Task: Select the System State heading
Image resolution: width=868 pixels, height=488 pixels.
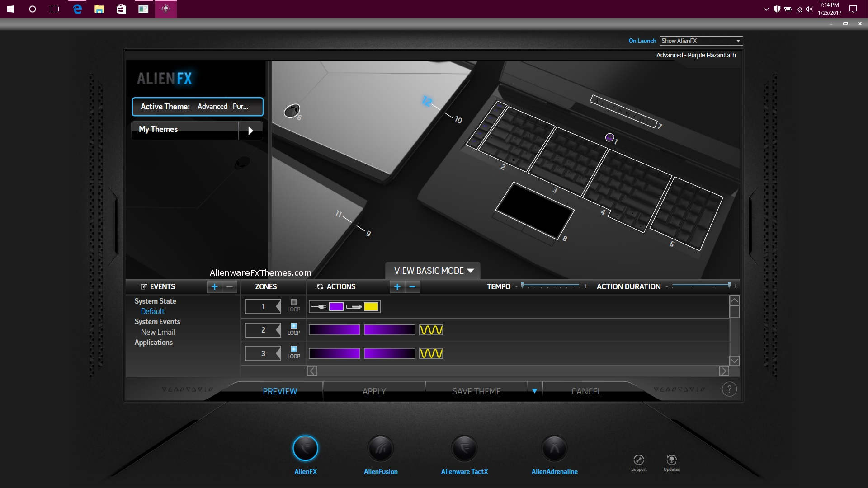Action: tap(155, 301)
